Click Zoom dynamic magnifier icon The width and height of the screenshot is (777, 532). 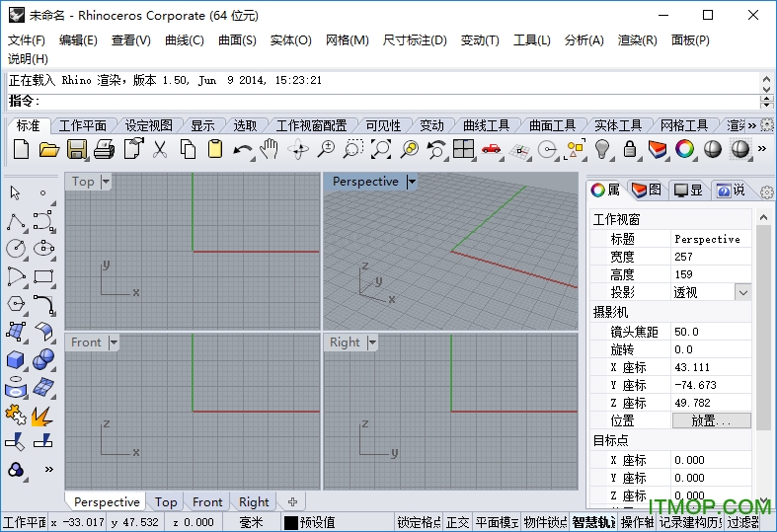pyautogui.click(x=326, y=149)
